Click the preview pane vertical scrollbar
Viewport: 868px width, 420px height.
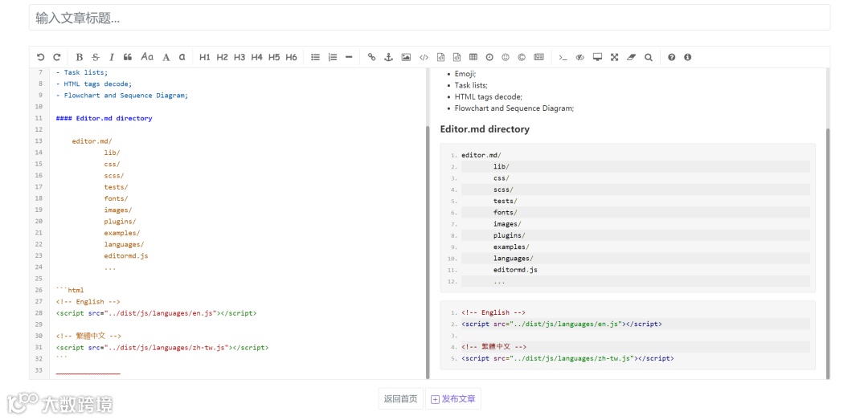[828, 254]
